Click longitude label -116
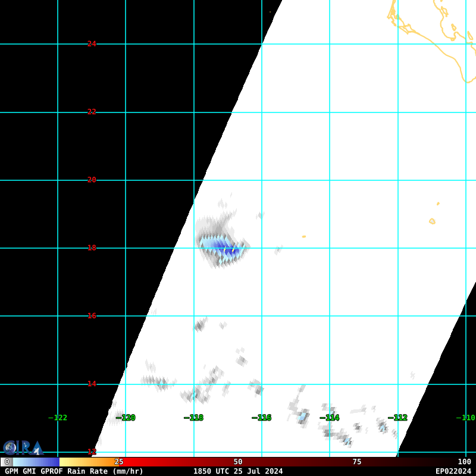Viewport: 476px width, 476px height. click(x=262, y=418)
